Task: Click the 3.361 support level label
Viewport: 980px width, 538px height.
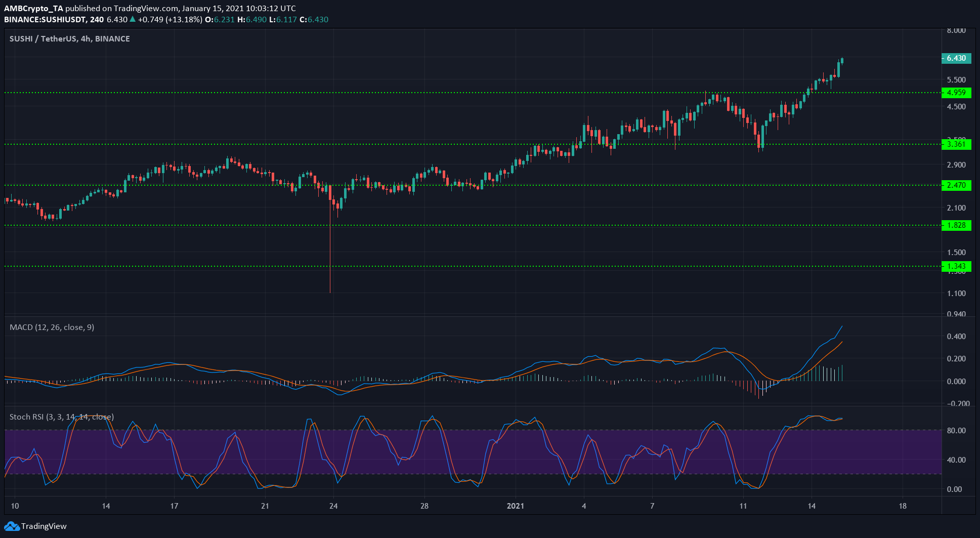Action: (956, 144)
